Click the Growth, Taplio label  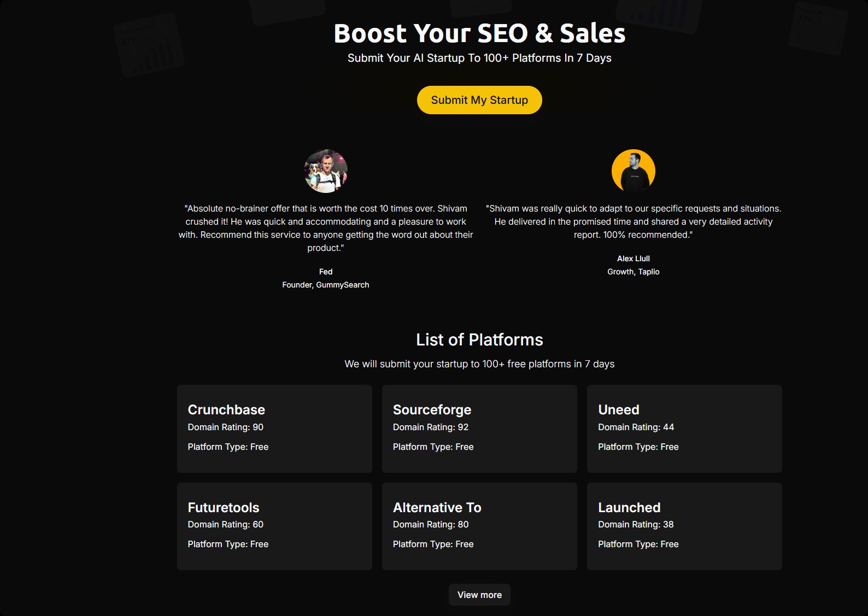click(x=633, y=272)
